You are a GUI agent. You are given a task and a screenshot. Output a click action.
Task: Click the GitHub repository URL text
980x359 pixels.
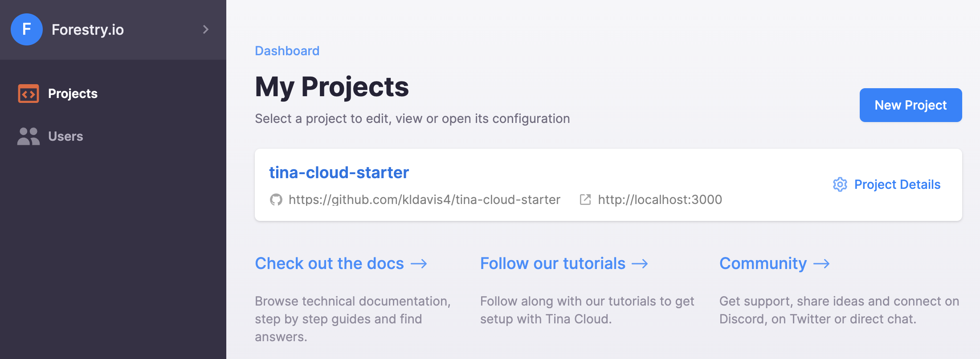[424, 200]
